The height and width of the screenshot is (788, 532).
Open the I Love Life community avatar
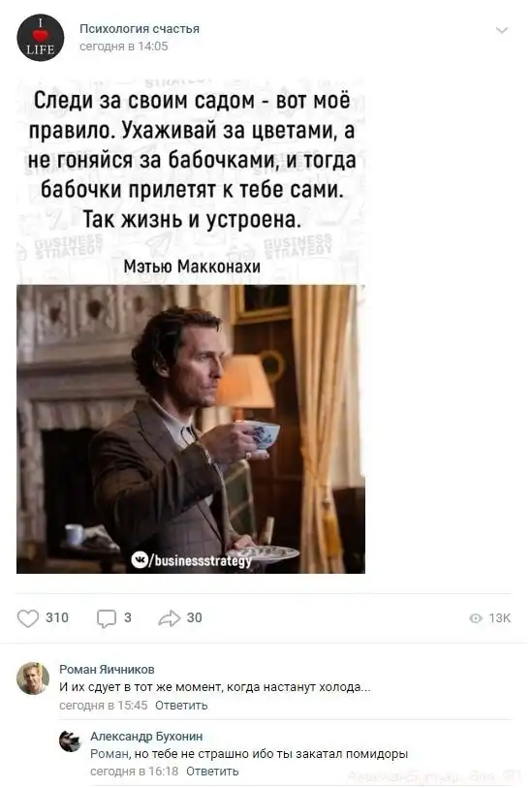click(x=40, y=38)
